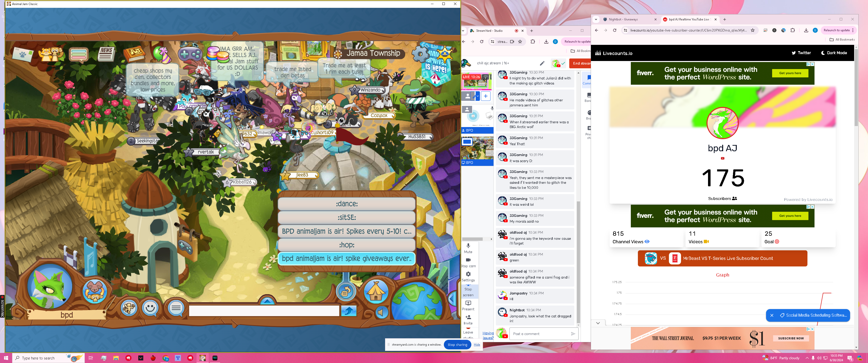Screen dimensions: 868x363
Task: Expand the chat repeat list arrow
Action: point(267,300)
